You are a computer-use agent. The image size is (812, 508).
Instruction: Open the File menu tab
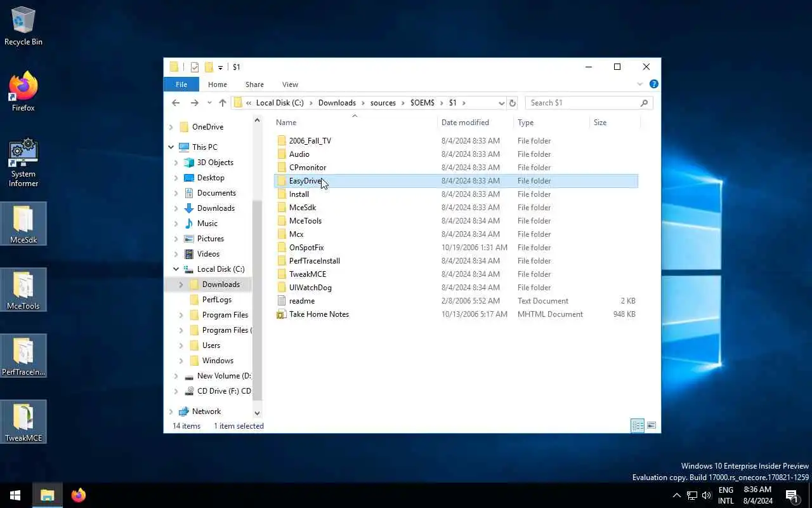[x=181, y=84]
